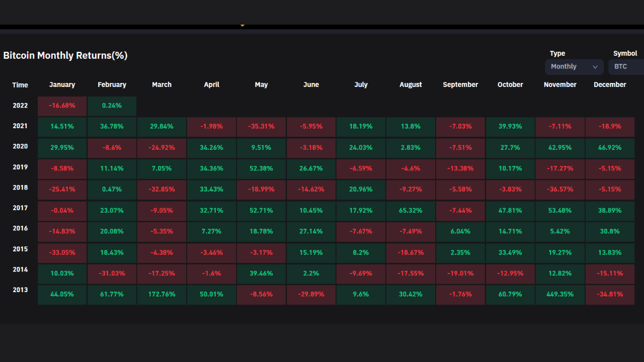The width and height of the screenshot is (644, 362).
Task: Select the 2017 row label
Action: 20,208
